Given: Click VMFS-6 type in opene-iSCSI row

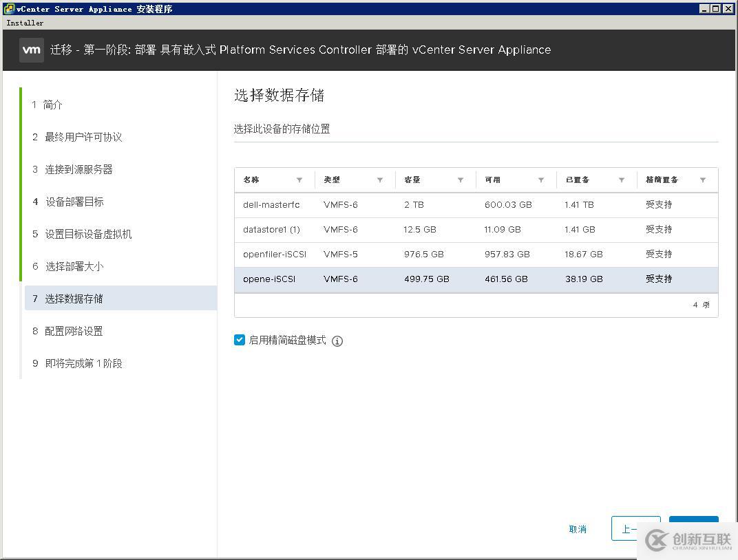Looking at the screenshot, I should [x=340, y=279].
